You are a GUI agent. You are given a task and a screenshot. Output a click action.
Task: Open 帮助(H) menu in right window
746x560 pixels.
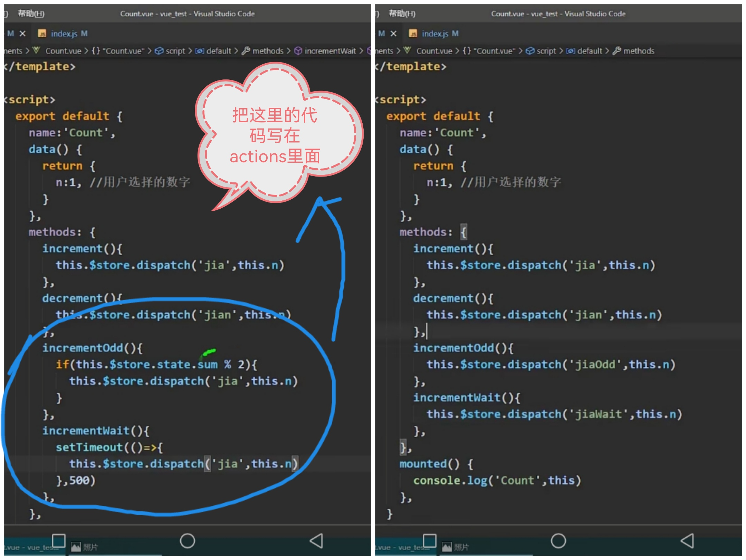402,13
